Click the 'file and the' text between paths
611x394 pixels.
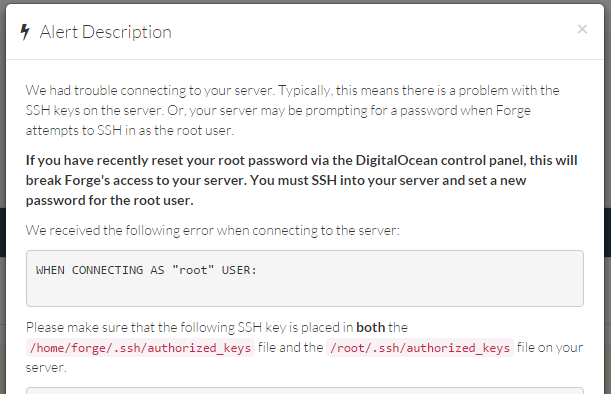[291, 347]
